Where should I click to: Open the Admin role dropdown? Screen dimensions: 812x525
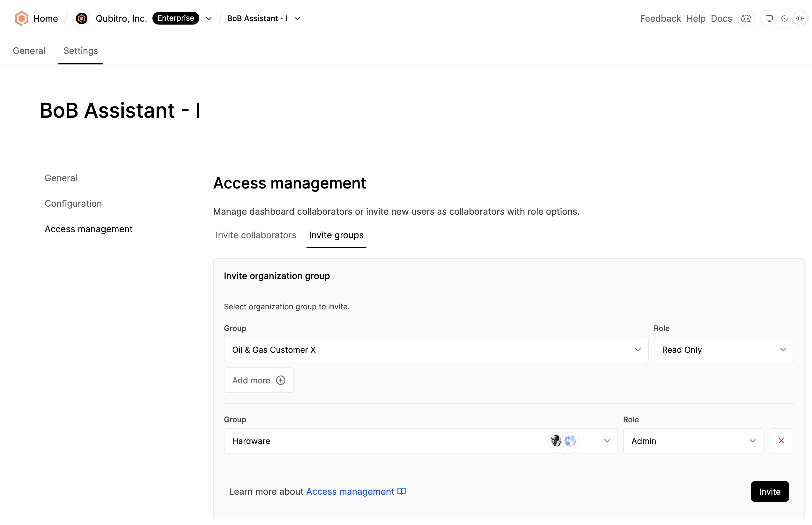pos(753,440)
